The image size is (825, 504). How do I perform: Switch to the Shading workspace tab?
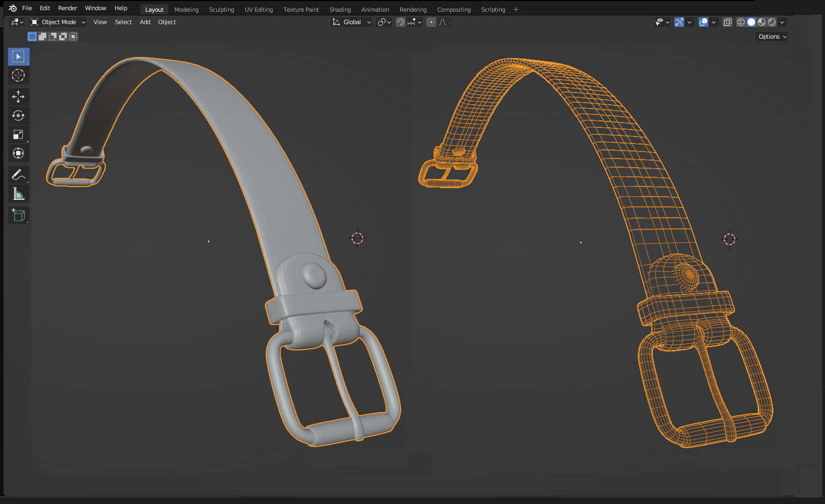340,10
